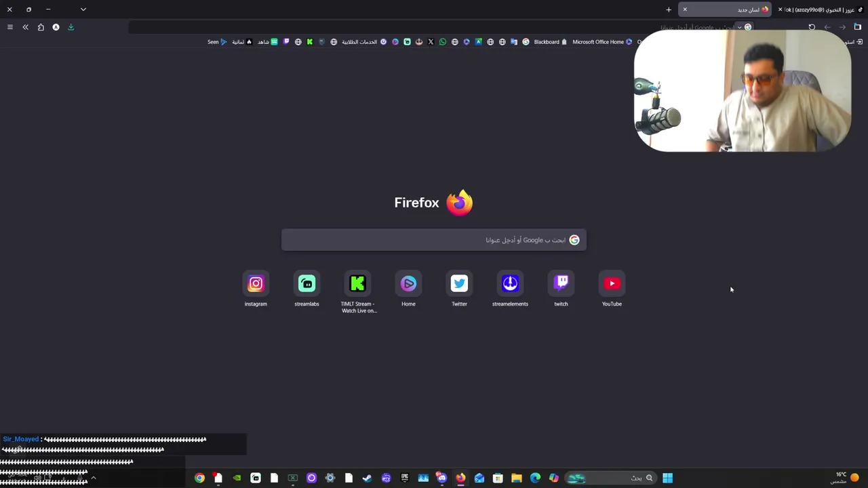Open the Blackboard bookmark

(551, 42)
